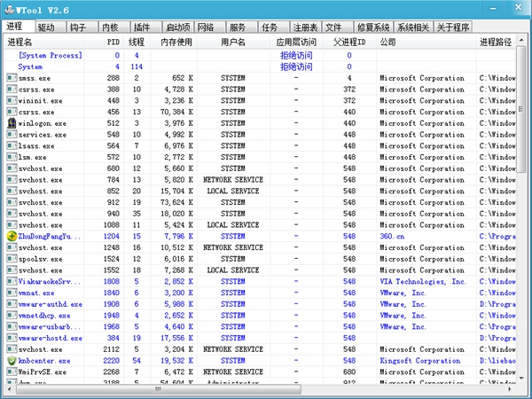Click the WTool title bar icon
Screen dimensions: 532x399
(x=10, y=10)
